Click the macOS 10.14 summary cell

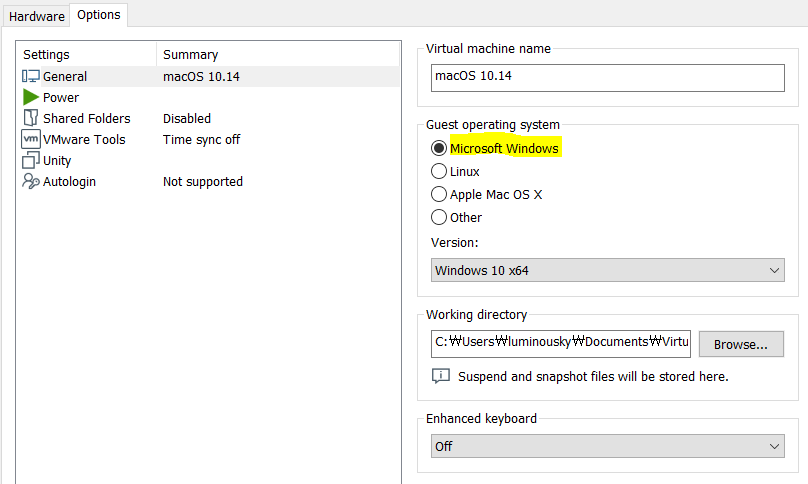pyautogui.click(x=201, y=77)
